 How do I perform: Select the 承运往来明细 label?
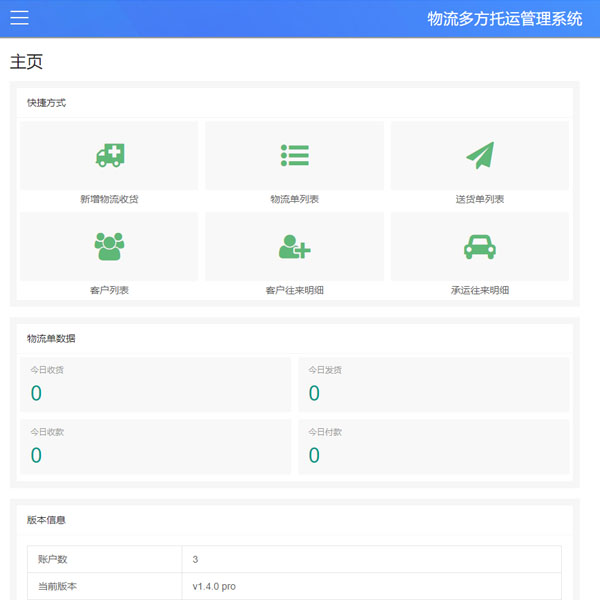click(480, 290)
